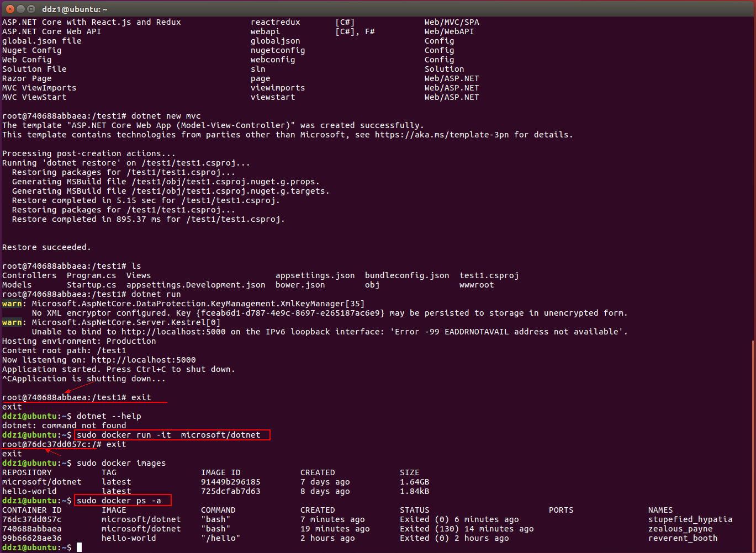
Task: Click container name zealous_payne
Action: [680, 529]
